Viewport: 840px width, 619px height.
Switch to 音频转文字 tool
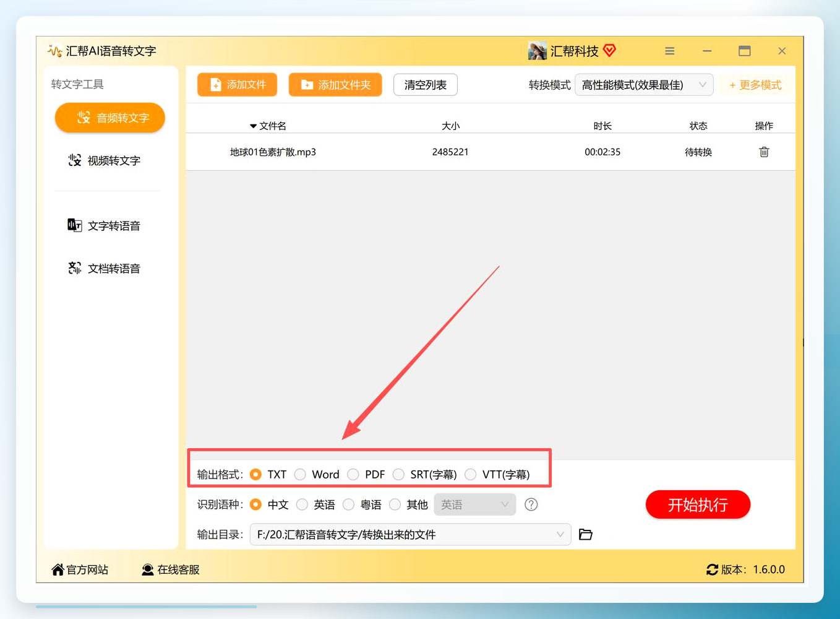(110, 118)
